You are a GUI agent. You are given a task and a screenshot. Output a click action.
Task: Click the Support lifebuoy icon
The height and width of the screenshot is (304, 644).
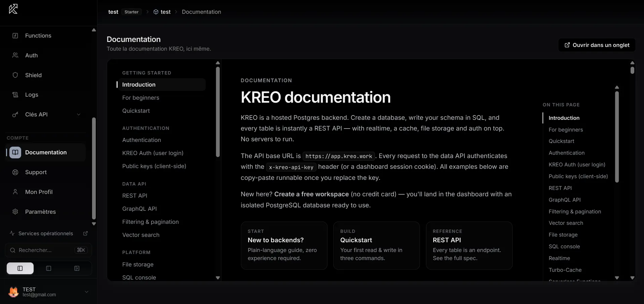[x=15, y=172]
